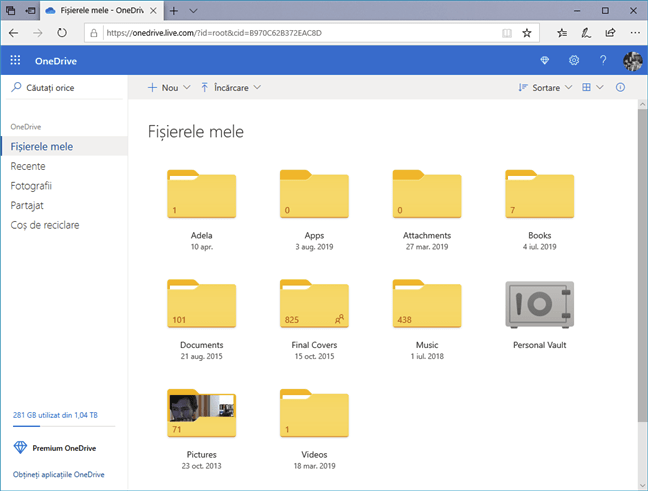Viewport: 648px width, 491px height.
Task: Click the OneDrive header title
Action: pos(56,61)
